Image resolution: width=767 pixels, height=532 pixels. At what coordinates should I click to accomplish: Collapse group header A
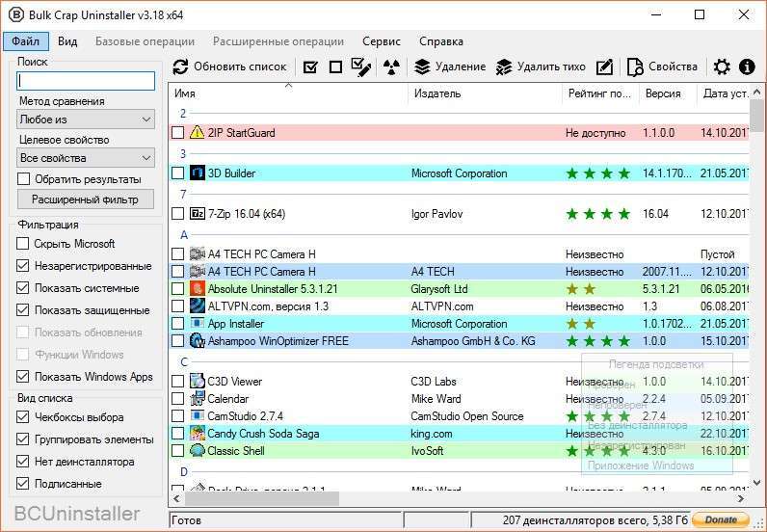[184, 235]
